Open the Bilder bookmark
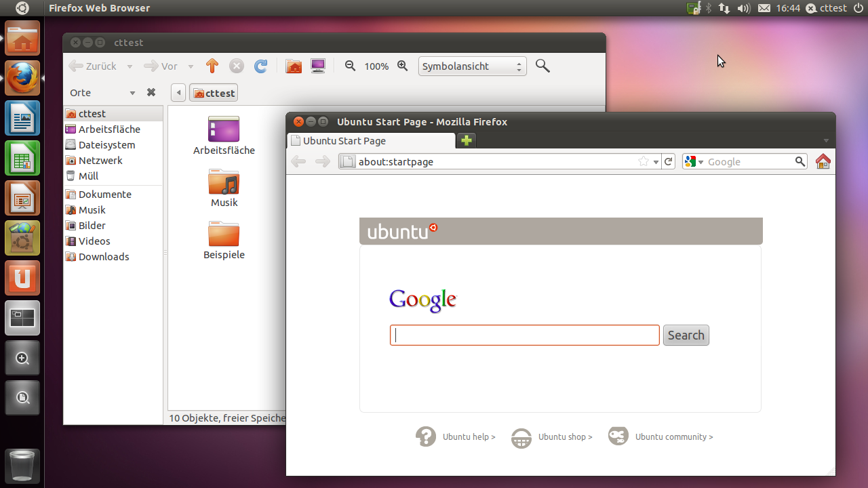 tap(113, 226)
